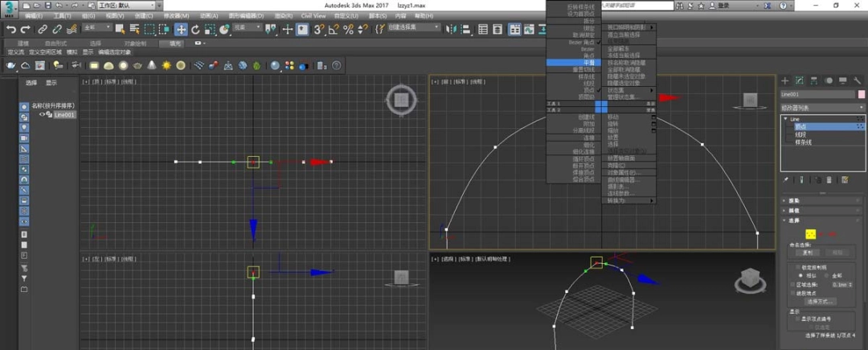
Task: Open the 视图 reference coordinate dropdown
Action: click(x=247, y=27)
